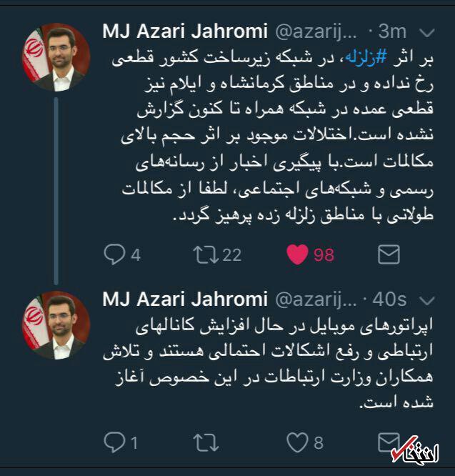The width and height of the screenshot is (455, 476).
Task: Reply to the first tweet with 4 comments
Action: point(115,254)
